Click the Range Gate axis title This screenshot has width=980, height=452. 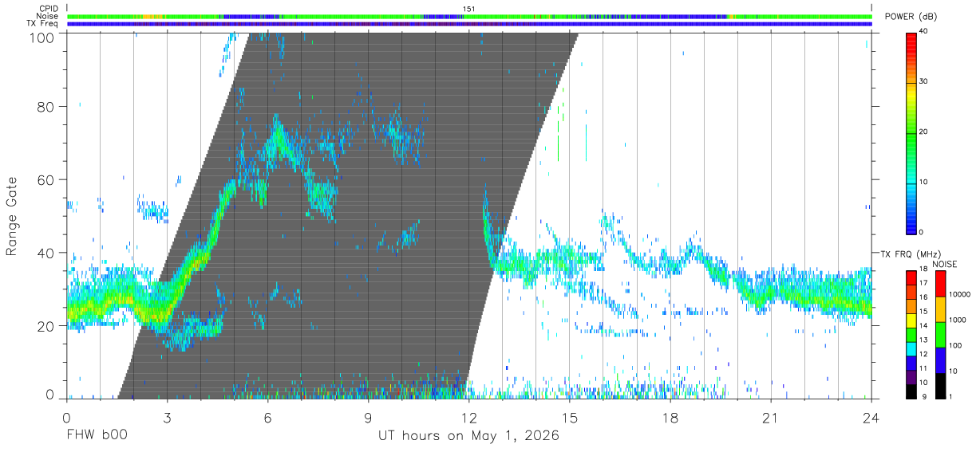point(12,217)
